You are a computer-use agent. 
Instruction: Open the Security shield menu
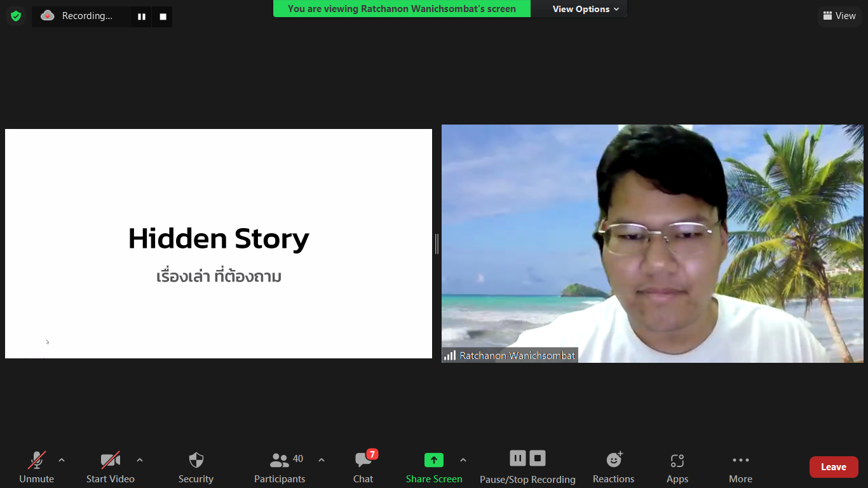point(196,468)
